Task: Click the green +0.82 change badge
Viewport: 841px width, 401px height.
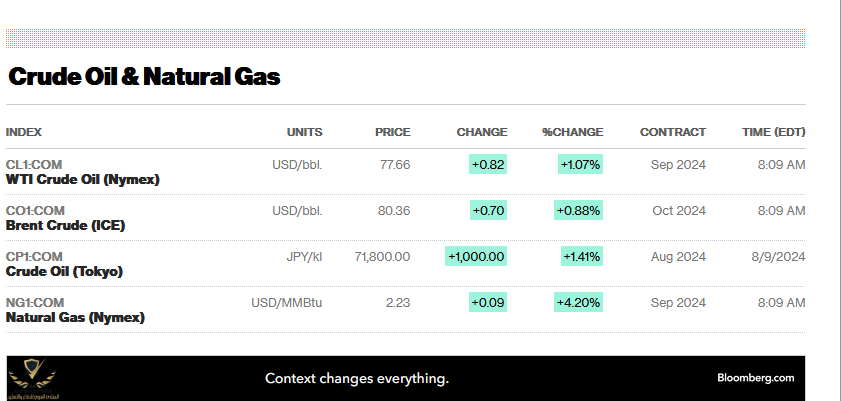Action: coord(488,164)
